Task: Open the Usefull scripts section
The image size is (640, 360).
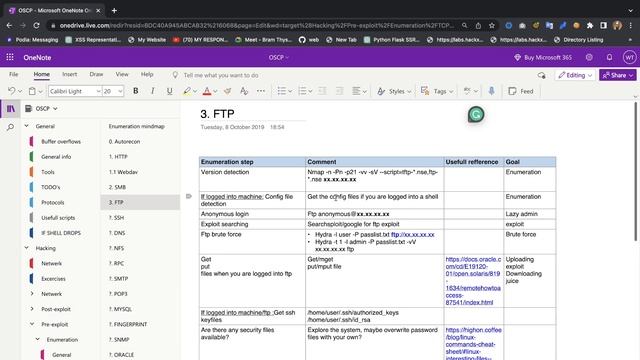Action: pyautogui.click(x=58, y=218)
